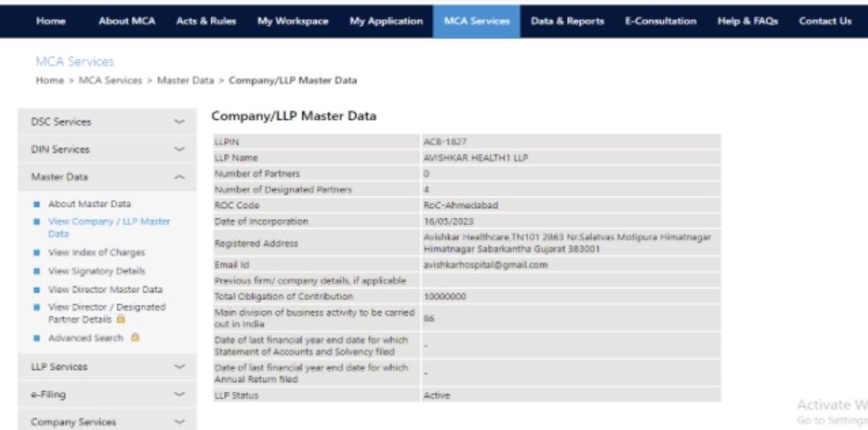
Task: Collapse the Master Data section
Action: click(x=107, y=176)
